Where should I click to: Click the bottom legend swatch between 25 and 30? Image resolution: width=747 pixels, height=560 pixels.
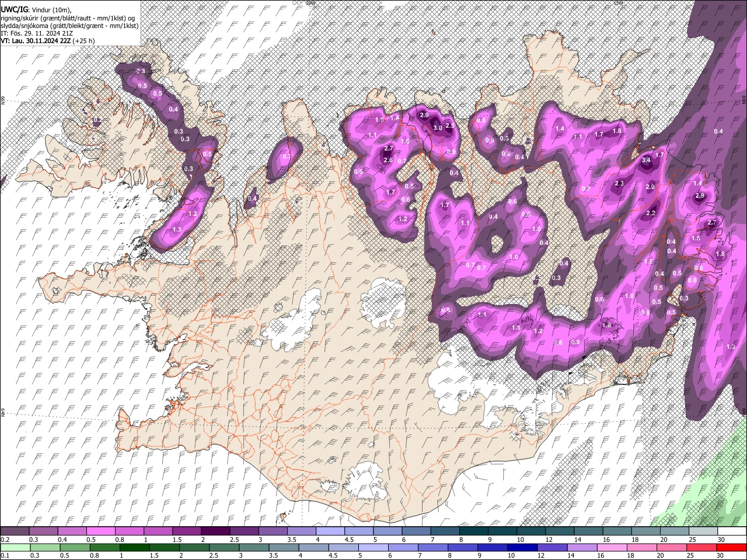(x=702, y=547)
